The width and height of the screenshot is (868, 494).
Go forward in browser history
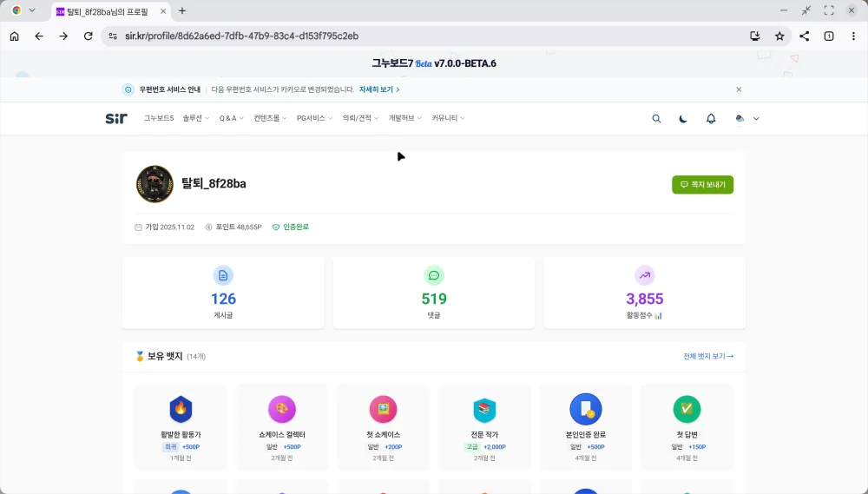(x=63, y=36)
